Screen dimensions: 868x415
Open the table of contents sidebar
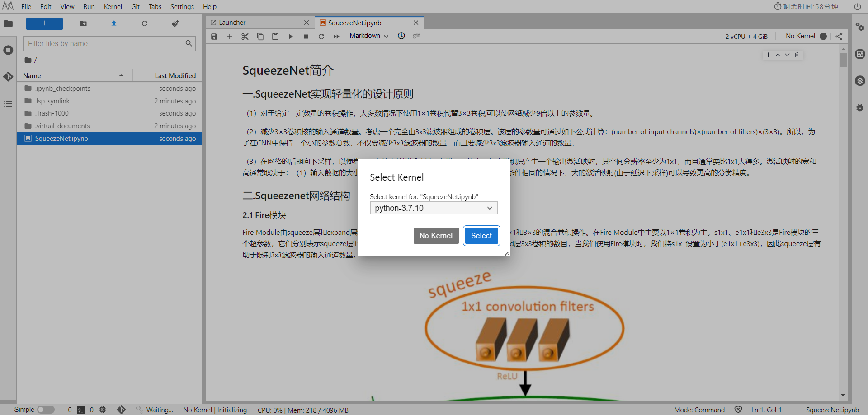pos(8,104)
